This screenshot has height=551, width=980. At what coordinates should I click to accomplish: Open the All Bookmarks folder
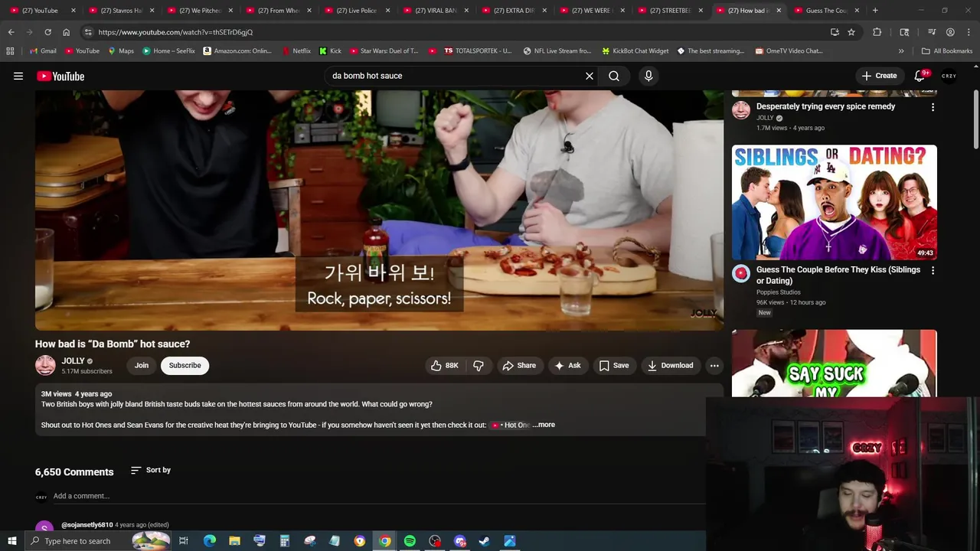[947, 51]
